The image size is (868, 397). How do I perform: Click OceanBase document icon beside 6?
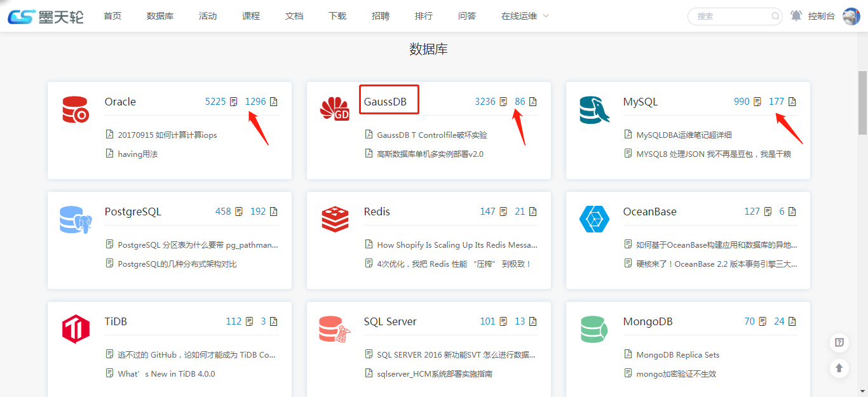pos(792,212)
